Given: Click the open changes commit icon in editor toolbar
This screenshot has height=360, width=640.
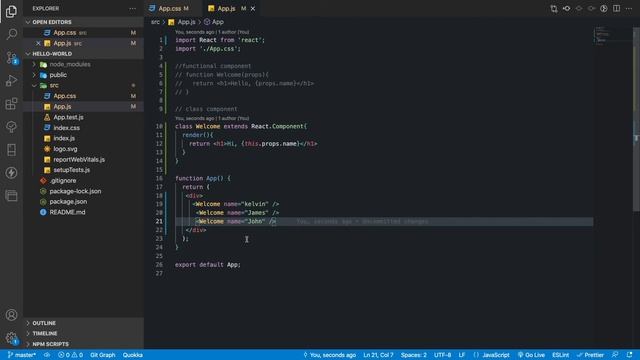Looking at the screenshot, I should tap(567, 9).
